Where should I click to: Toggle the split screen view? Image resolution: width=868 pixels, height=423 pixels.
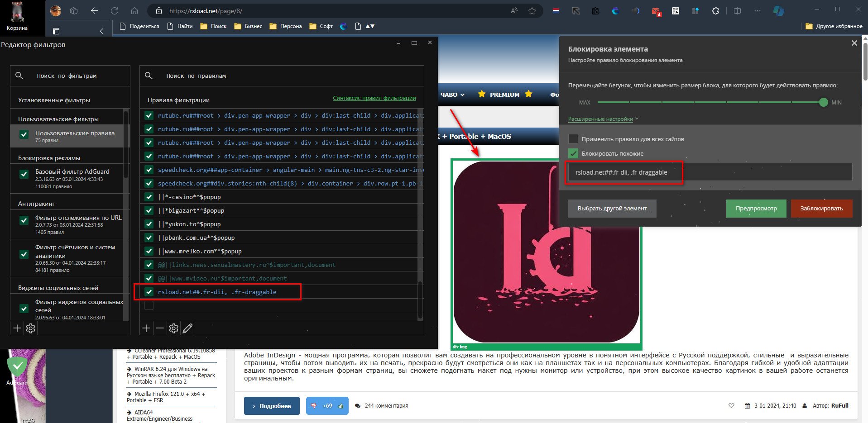pyautogui.click(x=737, y=11)
